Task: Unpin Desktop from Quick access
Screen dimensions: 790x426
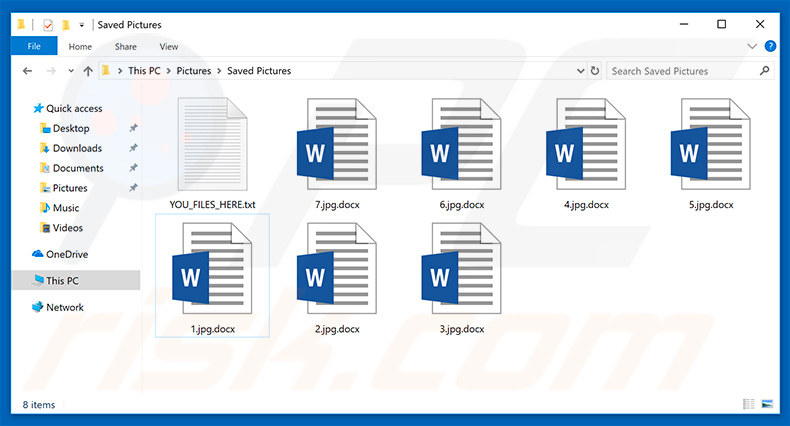Action: pyautogui.click(x=133, y=128)
